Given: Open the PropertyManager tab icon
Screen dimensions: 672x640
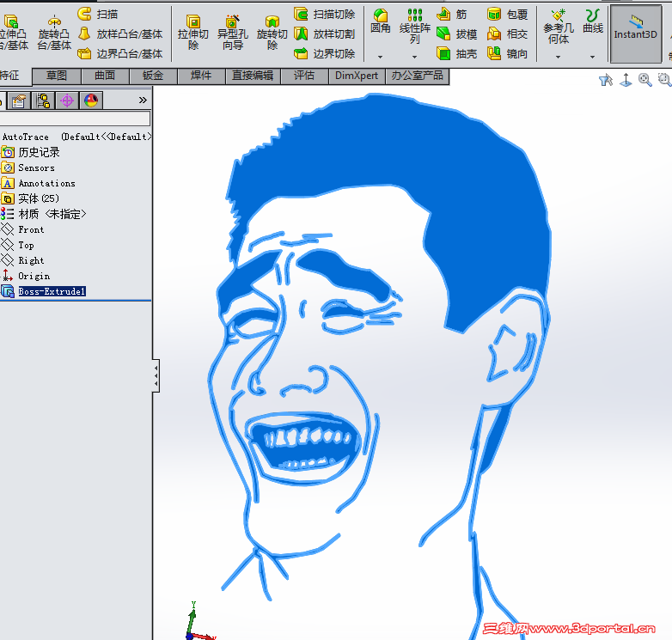Looking at the screenshot, I should (19, 101).
